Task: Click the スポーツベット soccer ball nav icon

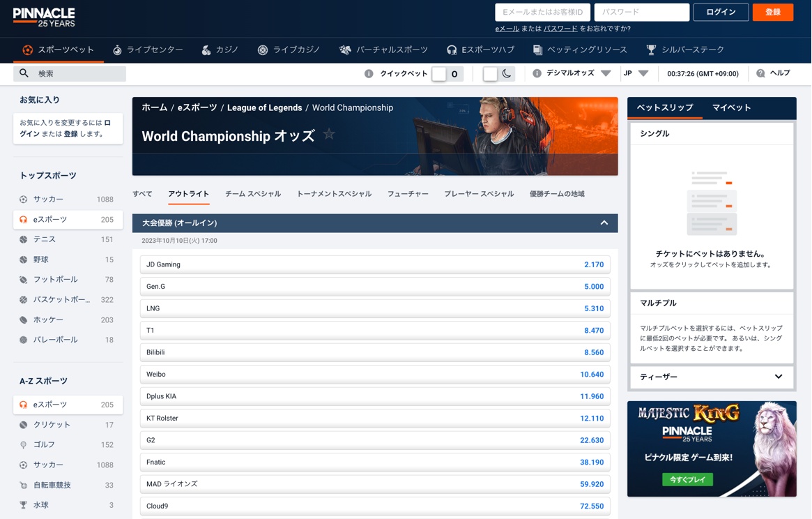Action: (27, 50)
